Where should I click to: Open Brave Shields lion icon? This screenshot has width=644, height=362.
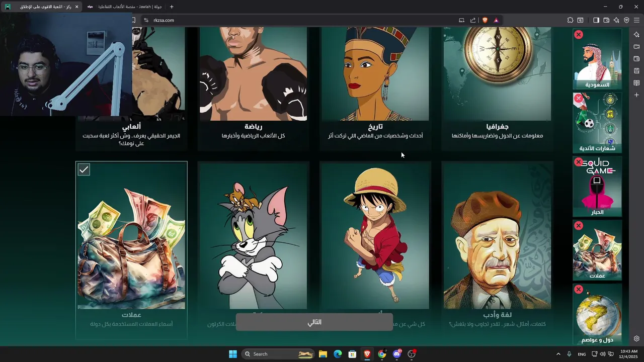(485, 20)
